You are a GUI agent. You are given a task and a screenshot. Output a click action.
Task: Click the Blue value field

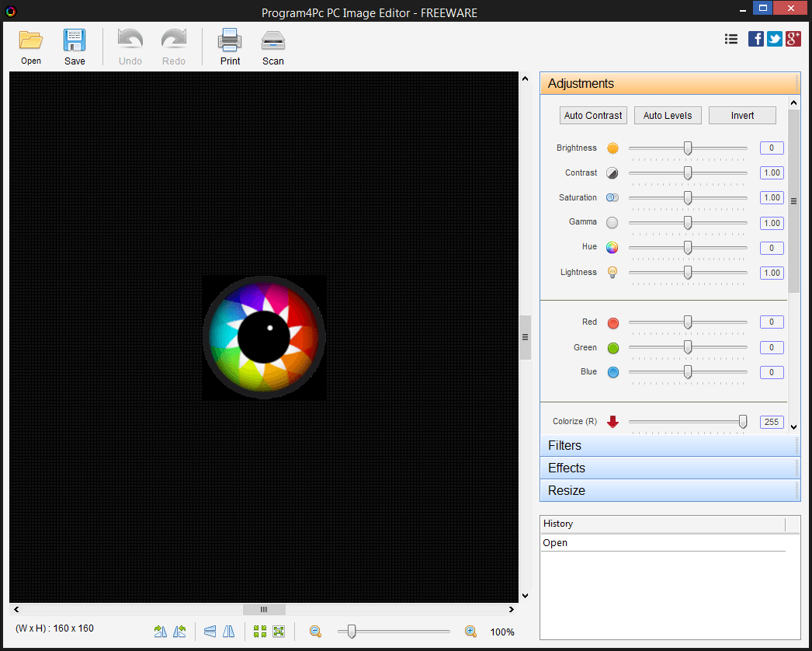coord(772,372)
